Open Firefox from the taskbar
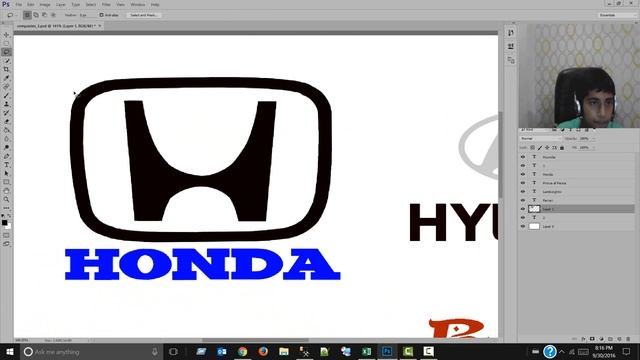This screenshot has width=640, height=360. click(263, 351)
